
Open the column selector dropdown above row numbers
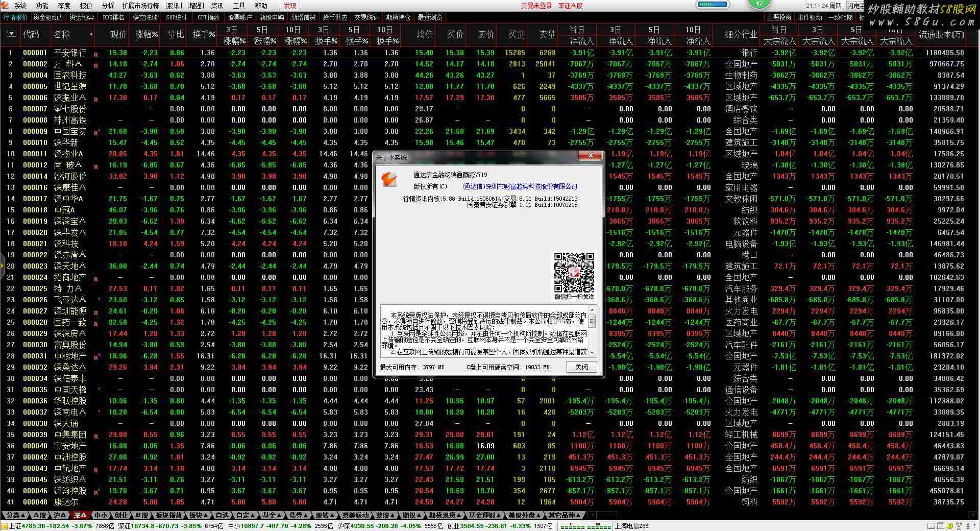[11, 34]
